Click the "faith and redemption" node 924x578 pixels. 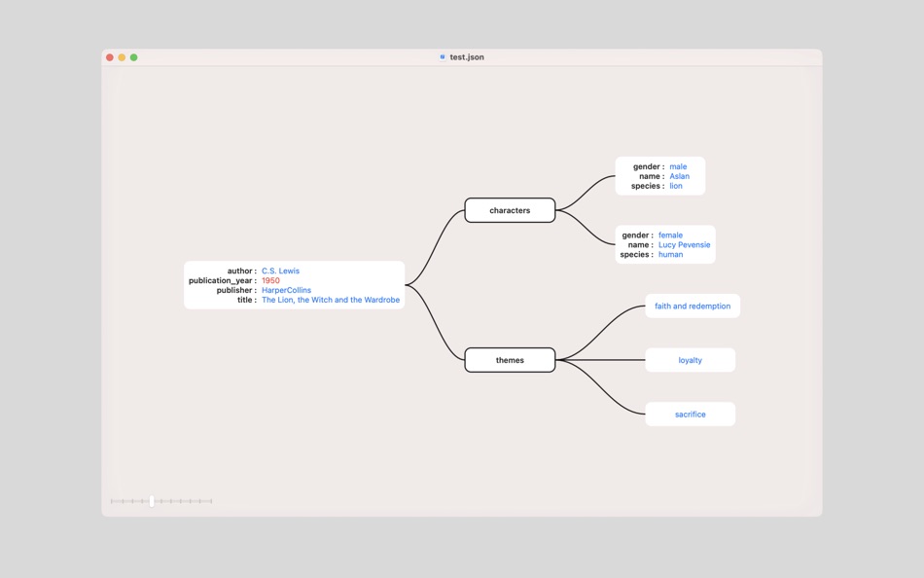[693, 307]
